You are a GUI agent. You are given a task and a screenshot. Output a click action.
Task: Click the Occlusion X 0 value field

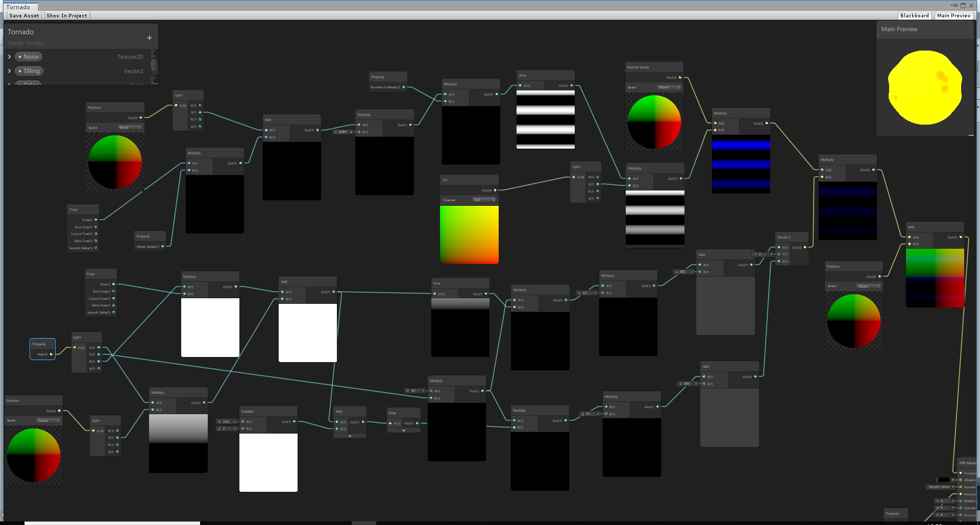[945, 514]
